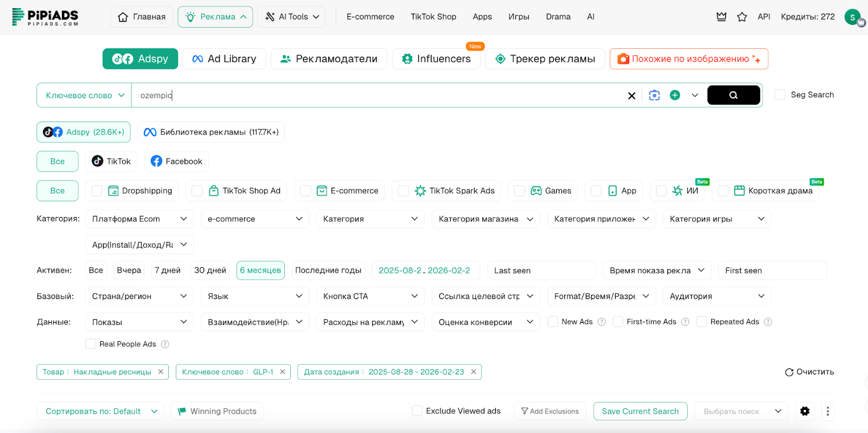Screen dimensions: 868x433
Task: Open the Ключевое слово search type dropdown
Action: point(85,95)
